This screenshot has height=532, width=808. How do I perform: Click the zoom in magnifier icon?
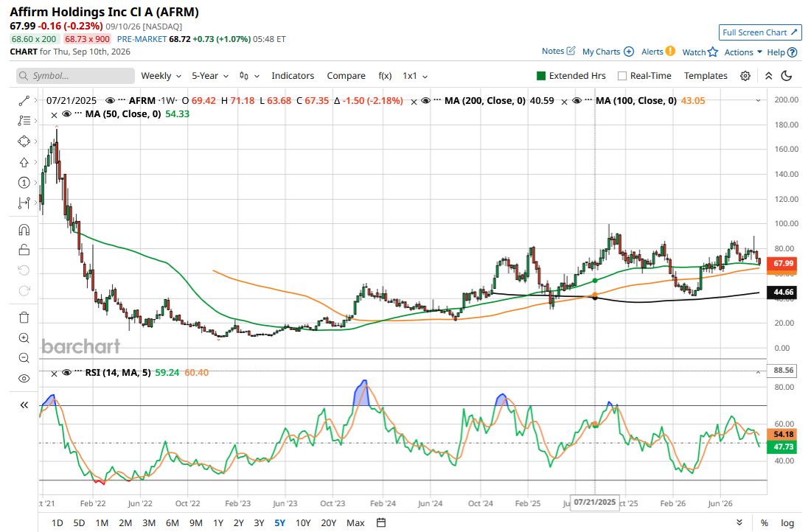[24, 338]
